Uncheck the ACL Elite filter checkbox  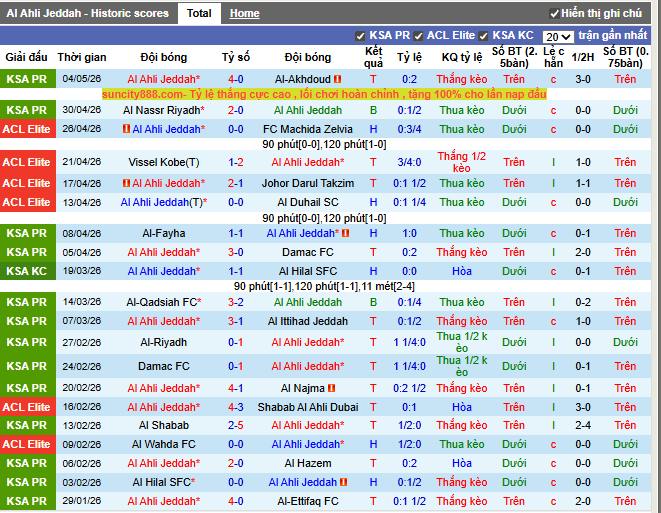[418, 36]
